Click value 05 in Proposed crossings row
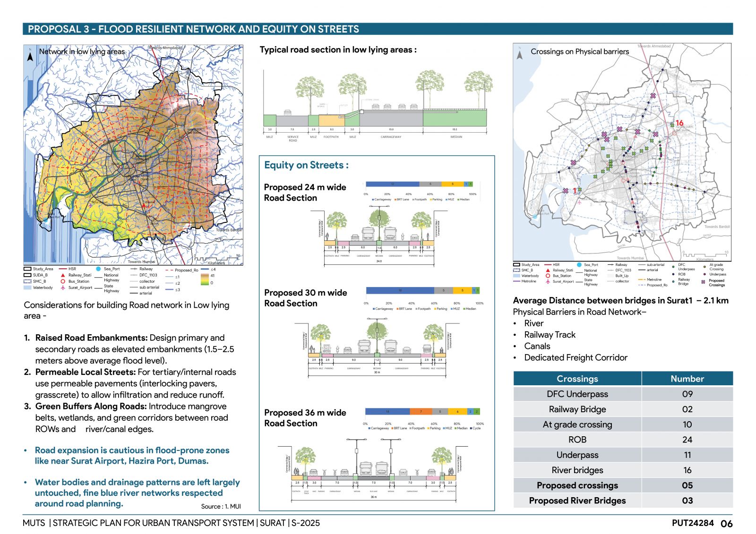This screenshot has width=756, height=534. (x=687, y=485)
